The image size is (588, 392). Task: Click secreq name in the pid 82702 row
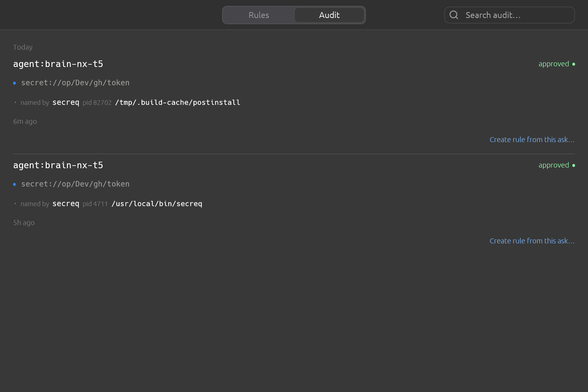click(66, 103)
